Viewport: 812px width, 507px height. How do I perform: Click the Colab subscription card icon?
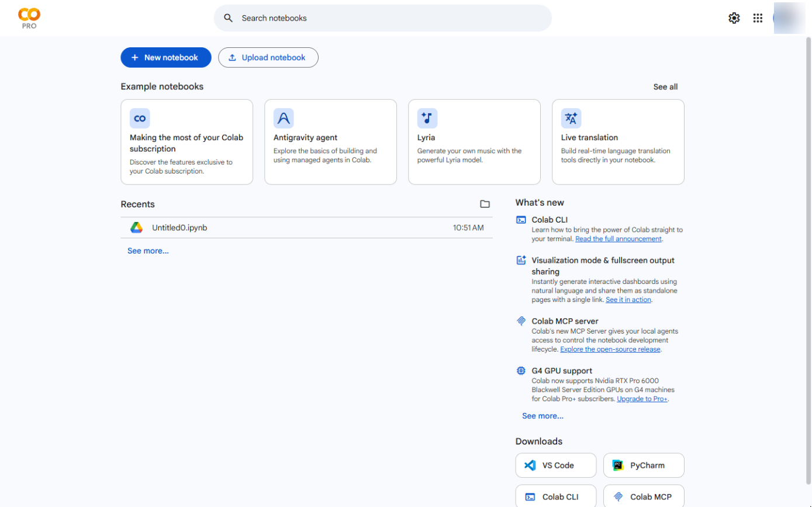tap(140, 119)
